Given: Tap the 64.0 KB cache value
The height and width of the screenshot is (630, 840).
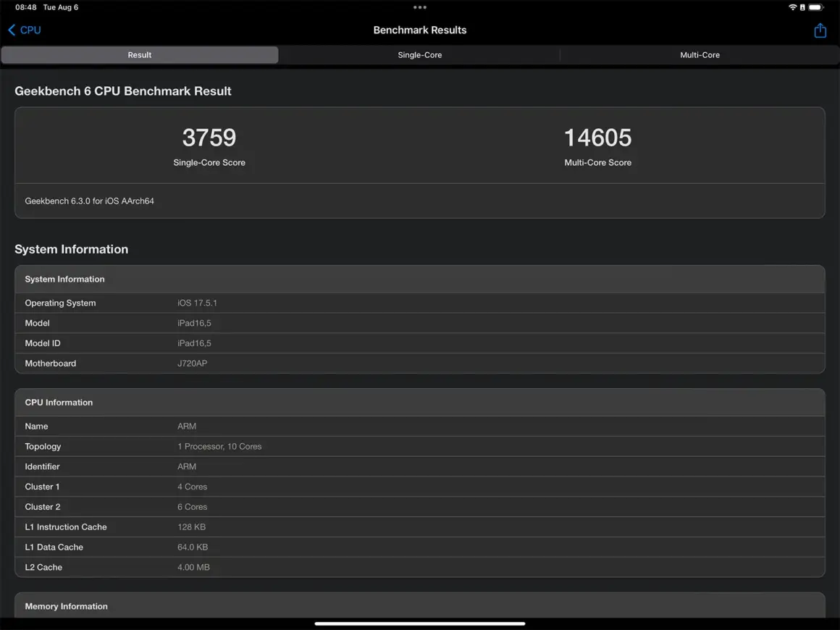Looking at the screenshot, I should tap(193, 547).
